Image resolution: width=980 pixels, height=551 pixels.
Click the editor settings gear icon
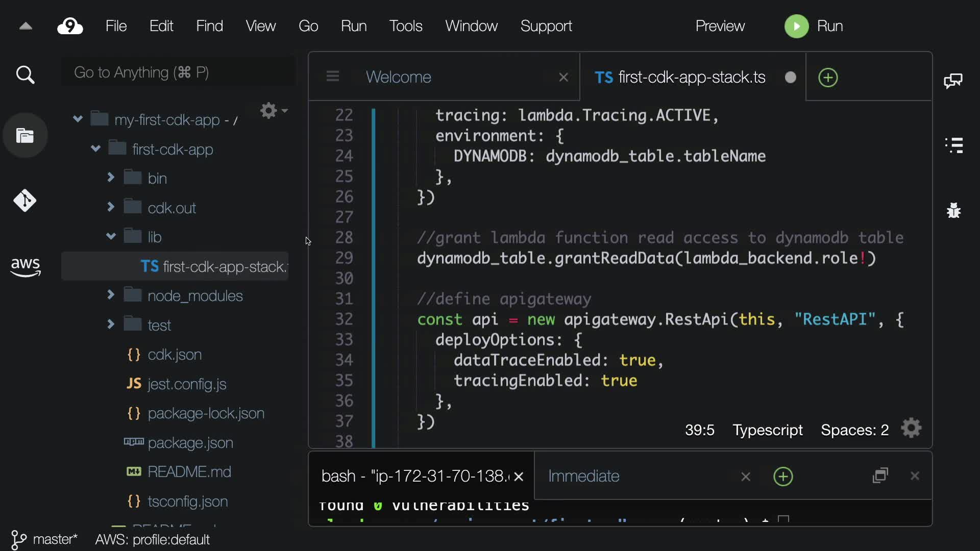[911, 429]
